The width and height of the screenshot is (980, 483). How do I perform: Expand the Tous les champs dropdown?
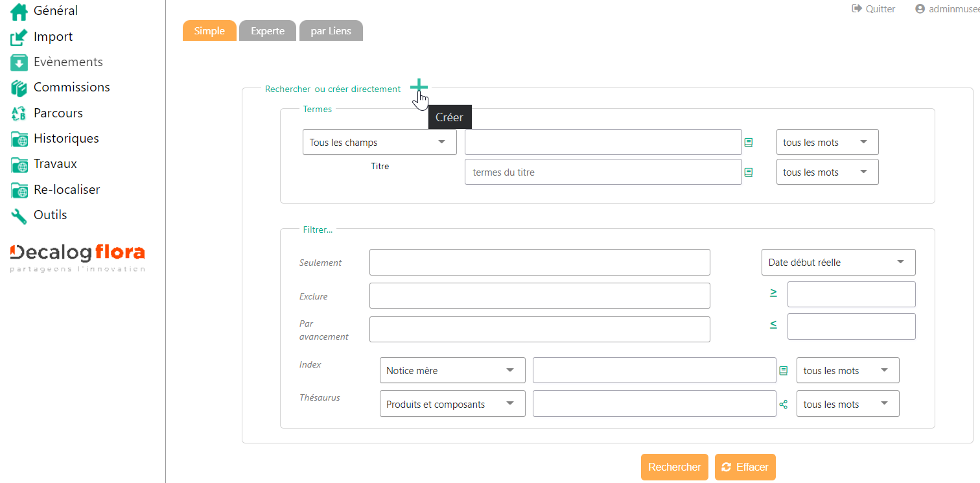point(379,143)
